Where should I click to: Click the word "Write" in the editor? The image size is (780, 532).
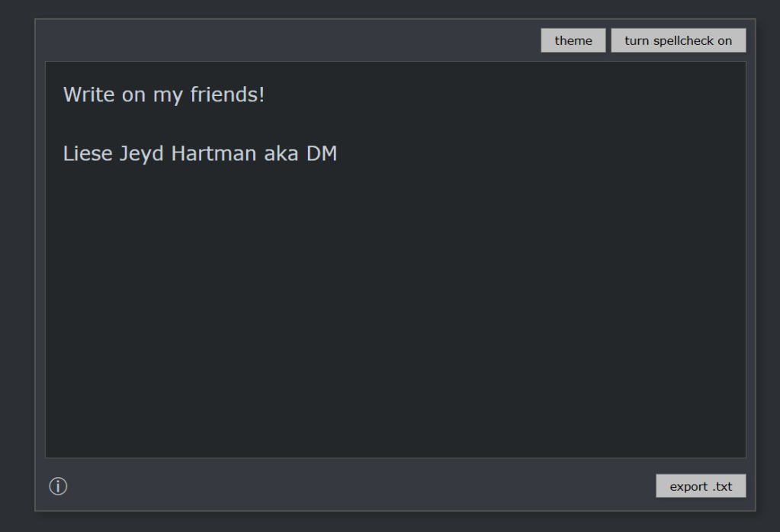click(87, 95)
